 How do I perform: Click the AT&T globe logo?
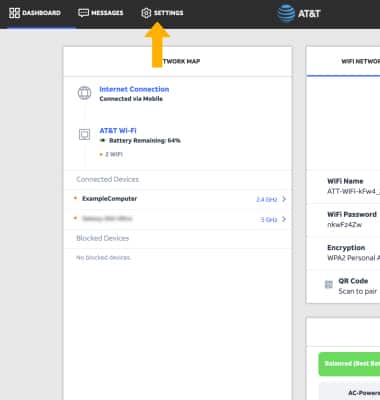286,13
